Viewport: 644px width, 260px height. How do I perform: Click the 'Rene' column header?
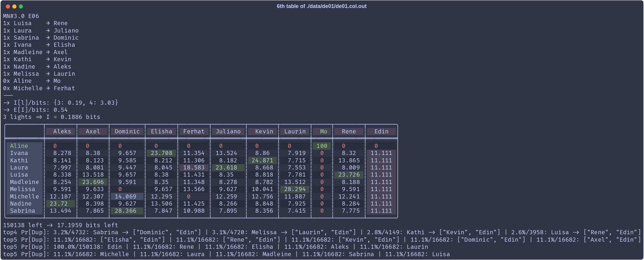pyautogui.click(x=349, y=131)
